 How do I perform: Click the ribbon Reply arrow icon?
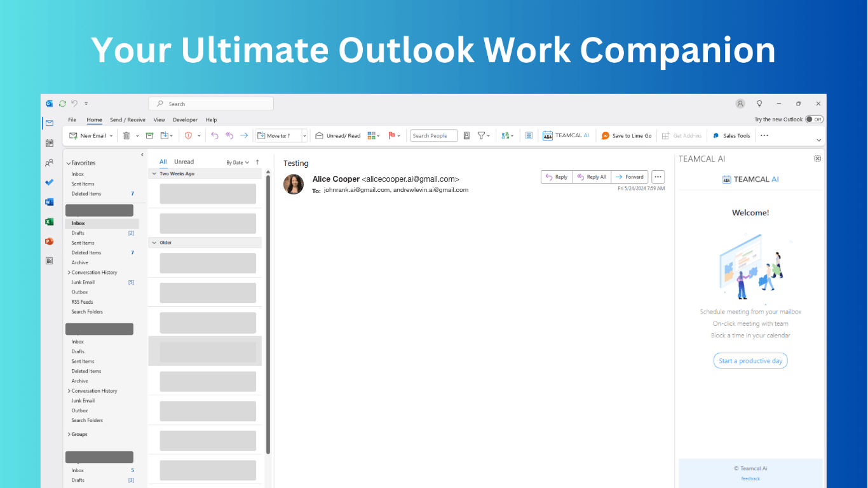click(x=215, y=135)
